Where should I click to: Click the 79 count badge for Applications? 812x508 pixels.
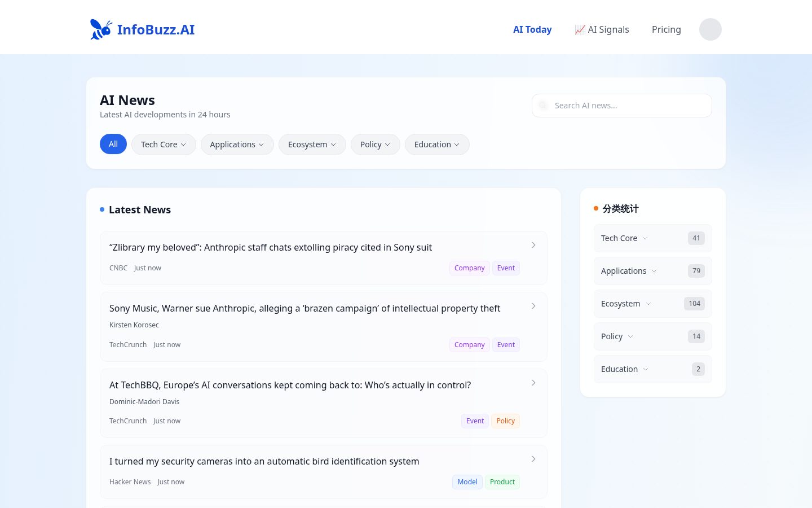(x=696, y=271)
